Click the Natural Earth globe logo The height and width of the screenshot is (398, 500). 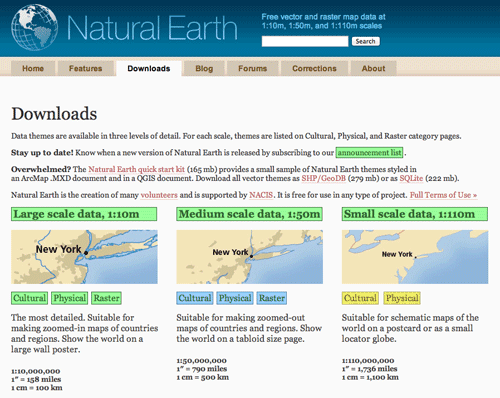[34, 28]
